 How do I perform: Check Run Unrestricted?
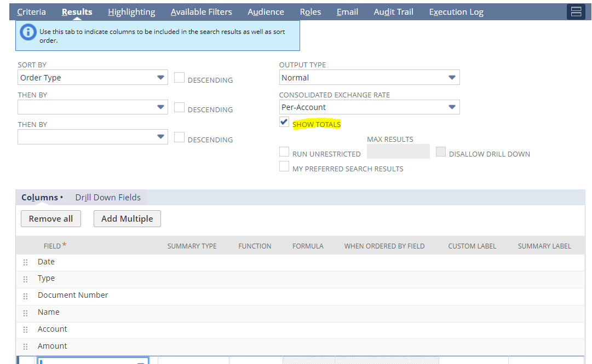(284, 151)
